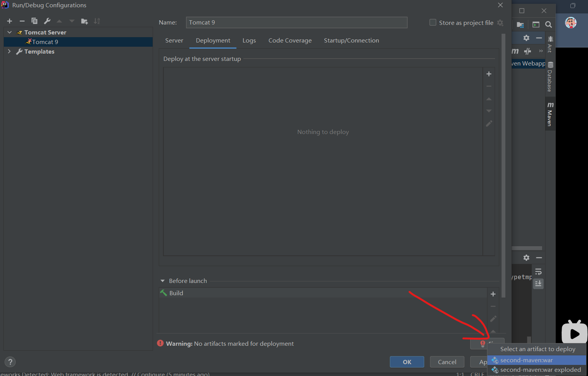The height and width of the screenshot is (376, 588).
Task: Sort configurations alphabetically
Action: (97, 21)
